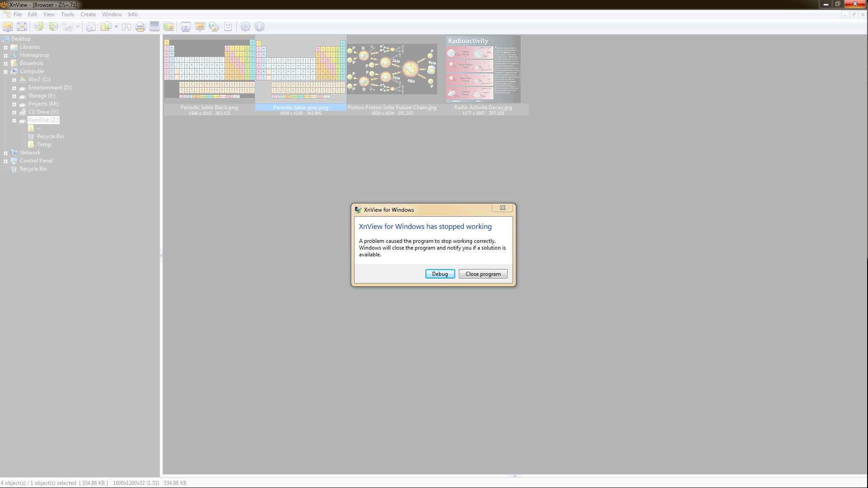
Task: Open the Tools menu
Action: click(x=67, y=14)
